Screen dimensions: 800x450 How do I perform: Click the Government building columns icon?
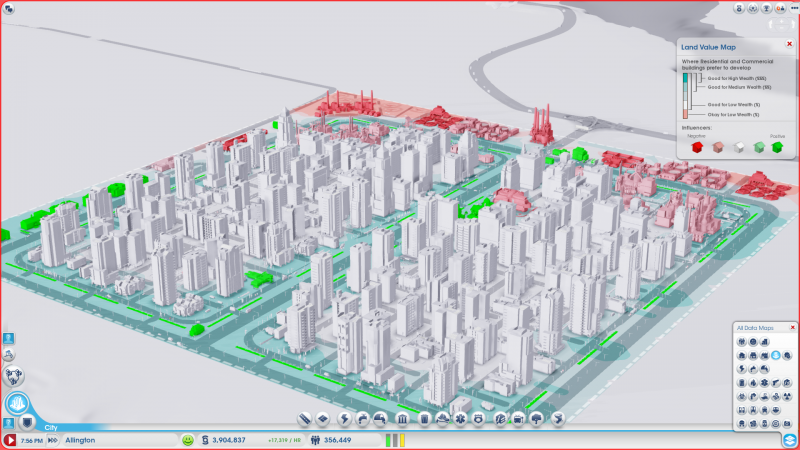pyautogui.click(x=401, y=418)
